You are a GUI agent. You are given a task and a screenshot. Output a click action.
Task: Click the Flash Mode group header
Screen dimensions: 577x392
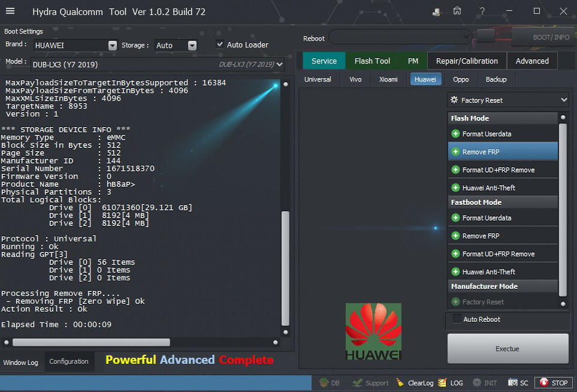point(503,118)
